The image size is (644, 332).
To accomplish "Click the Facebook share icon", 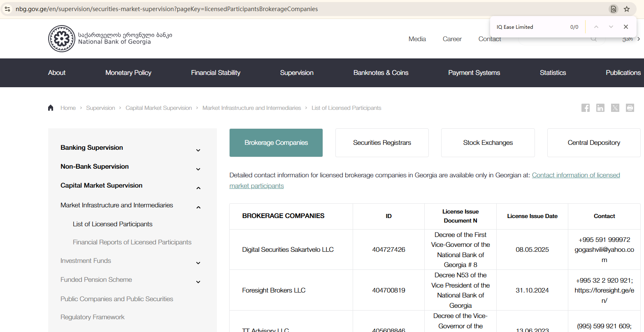I will [585, 108].
